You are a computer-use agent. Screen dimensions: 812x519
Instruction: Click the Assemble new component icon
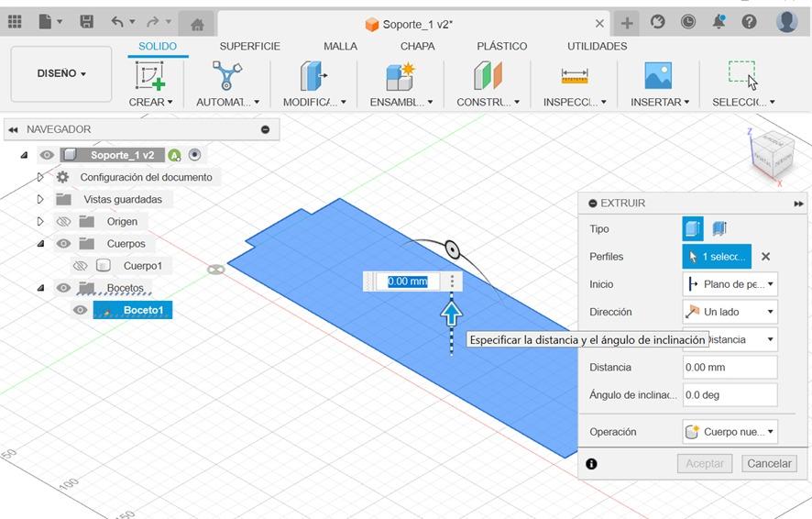401,76
